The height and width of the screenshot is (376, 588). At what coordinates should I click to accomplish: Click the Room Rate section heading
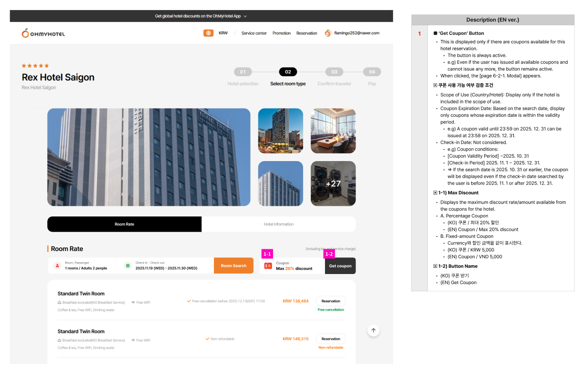(x=67, y=249)
